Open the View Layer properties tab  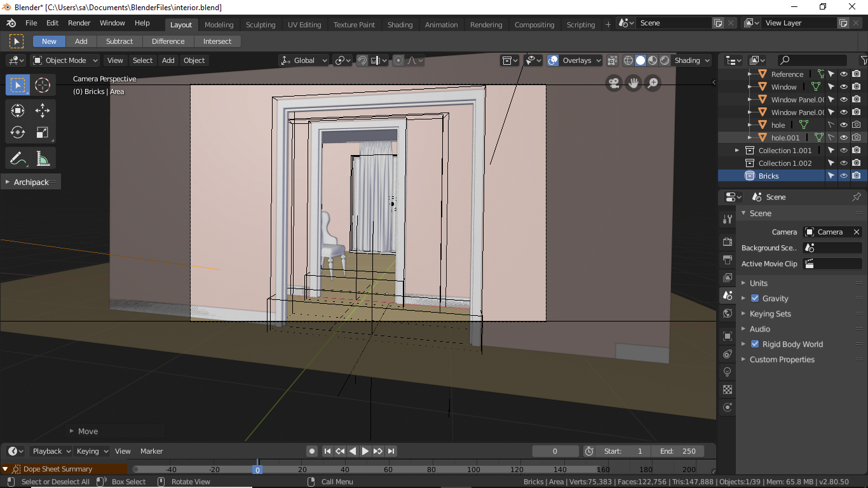click(x=728, y=278)
